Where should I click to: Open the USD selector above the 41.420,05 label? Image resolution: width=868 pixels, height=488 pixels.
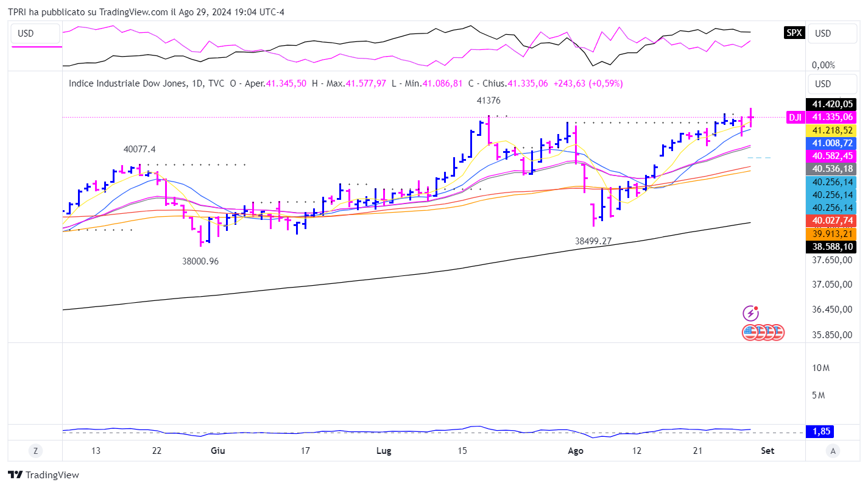(x=832, y=84)
